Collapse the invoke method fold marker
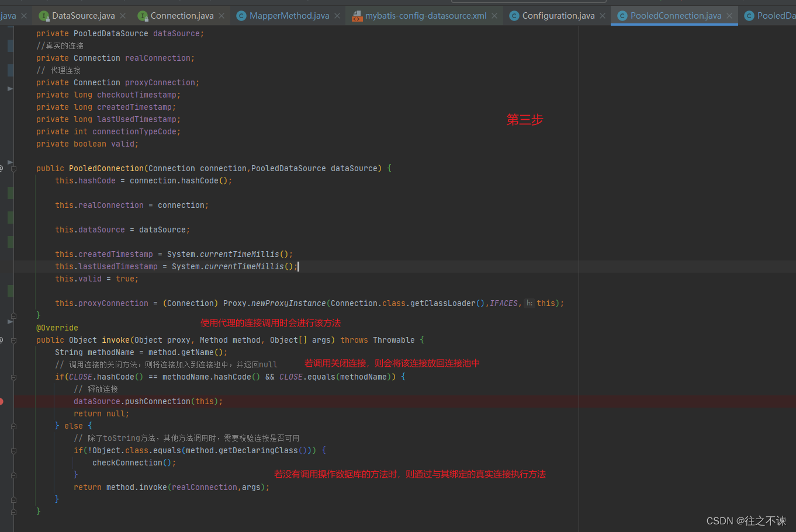 tap(13, 340)
